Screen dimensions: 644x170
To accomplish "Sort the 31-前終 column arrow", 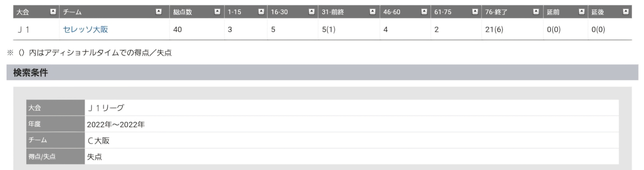I will pyautogui.click(x=373, y=11).
